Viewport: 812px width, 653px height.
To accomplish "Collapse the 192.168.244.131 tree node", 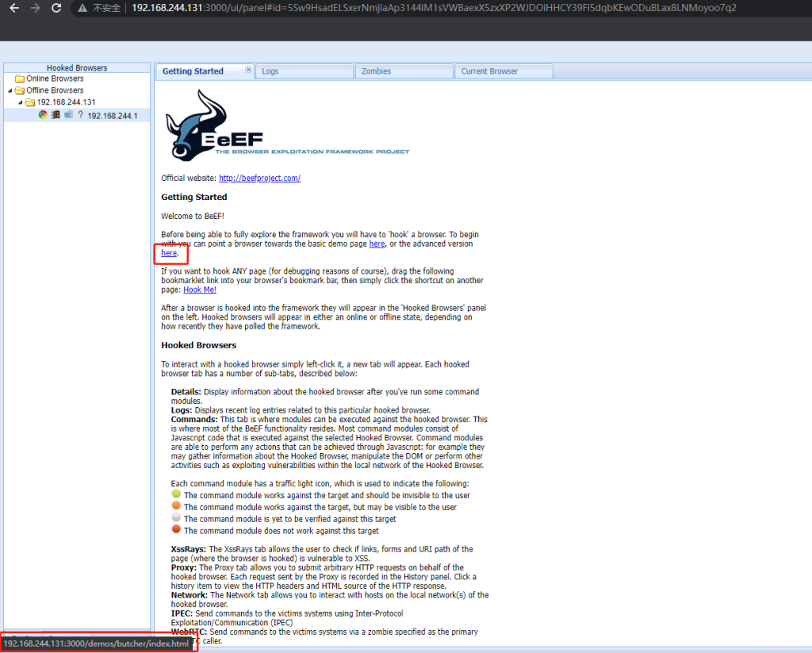I will (20, 102).
